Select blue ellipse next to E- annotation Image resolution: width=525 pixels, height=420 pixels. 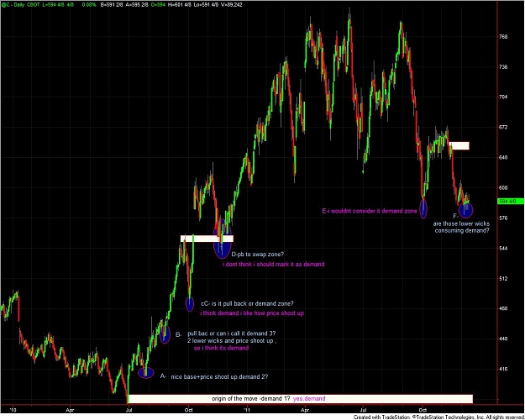coord(423,208)
